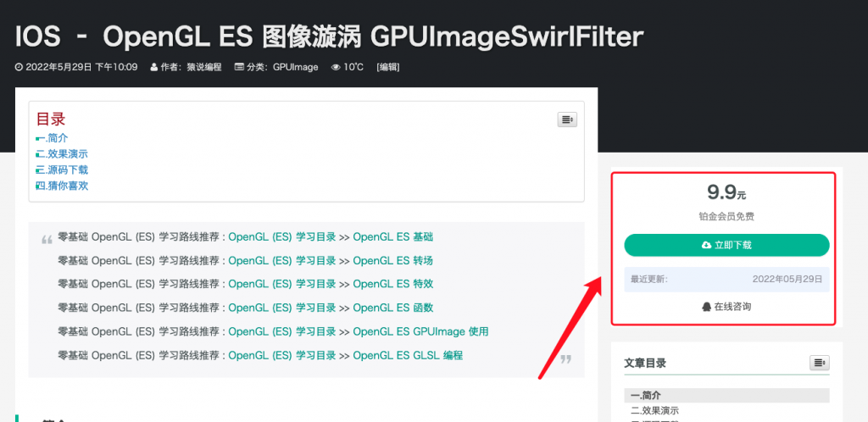Click the QQ icon beside 在线咨询
This screenshot has height=422, width=868.
tap(706, 307)
